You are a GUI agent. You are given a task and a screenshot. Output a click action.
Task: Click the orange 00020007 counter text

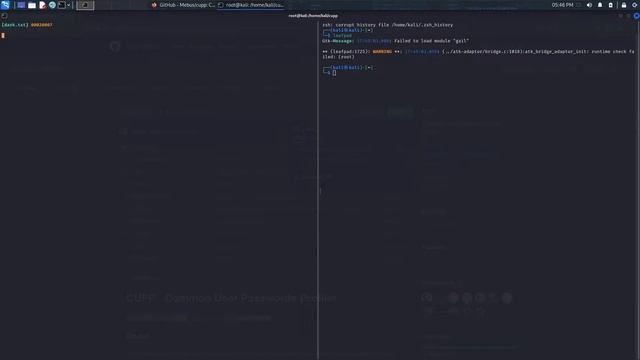point(42,25)
